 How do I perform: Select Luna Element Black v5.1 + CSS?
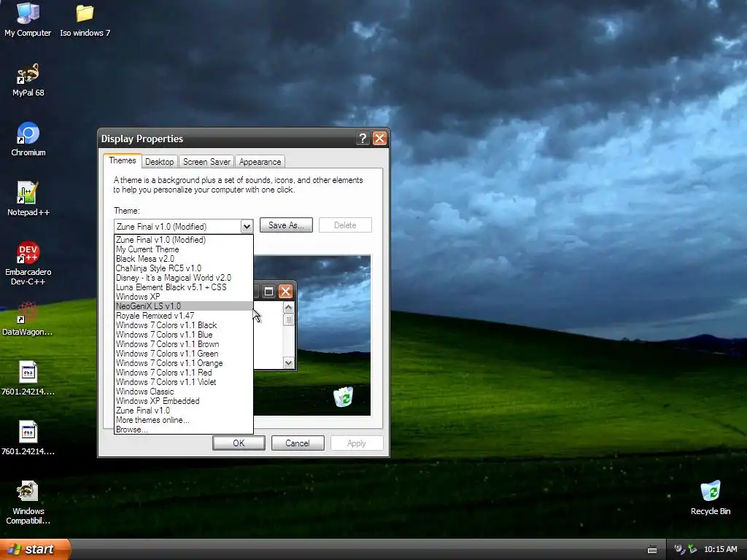tap(184, 287)
